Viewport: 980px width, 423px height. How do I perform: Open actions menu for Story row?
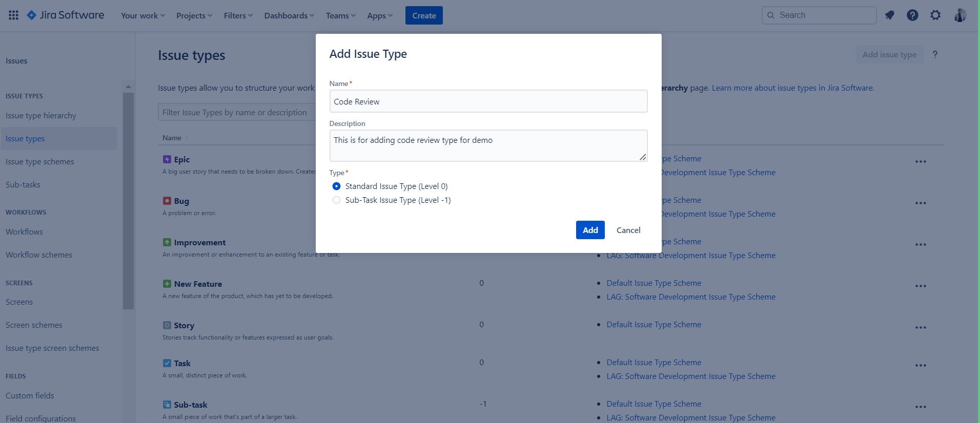click(x=921, y=328)
